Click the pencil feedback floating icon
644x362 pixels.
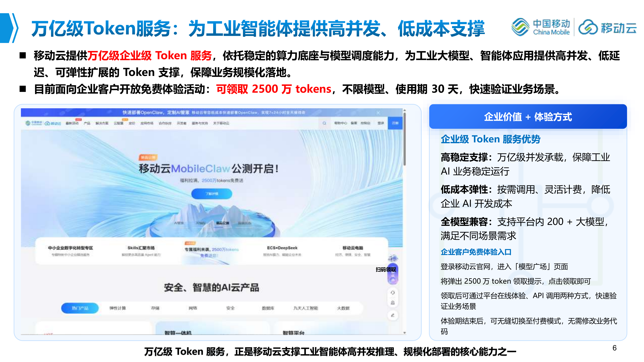pyautogui.click(x=393, y=315)
